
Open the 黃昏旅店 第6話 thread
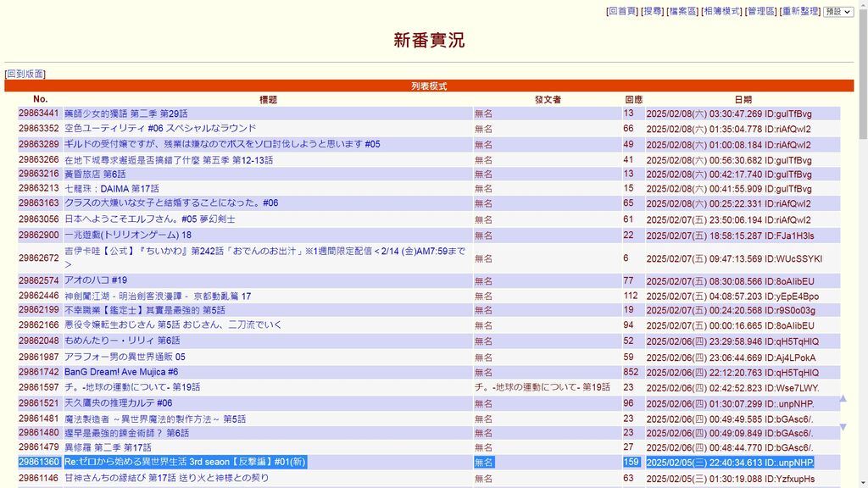coord(95,174)
